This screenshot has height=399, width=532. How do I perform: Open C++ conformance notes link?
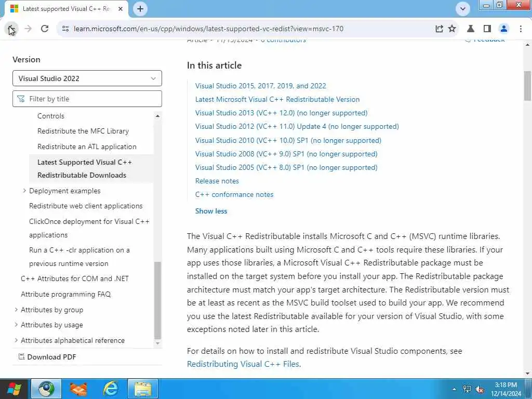click(x=234, y=195)
